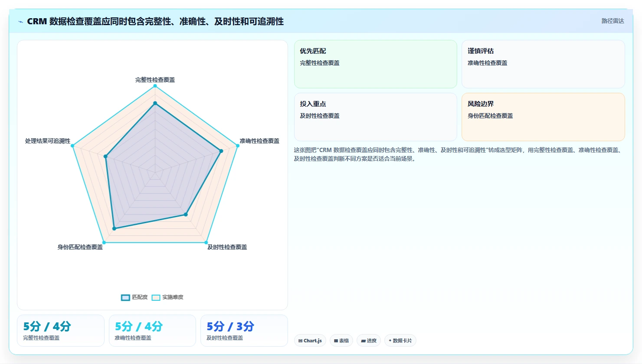Click the 5分 / 4分 完整性检查覆盖 score card

tap(61, 331)
